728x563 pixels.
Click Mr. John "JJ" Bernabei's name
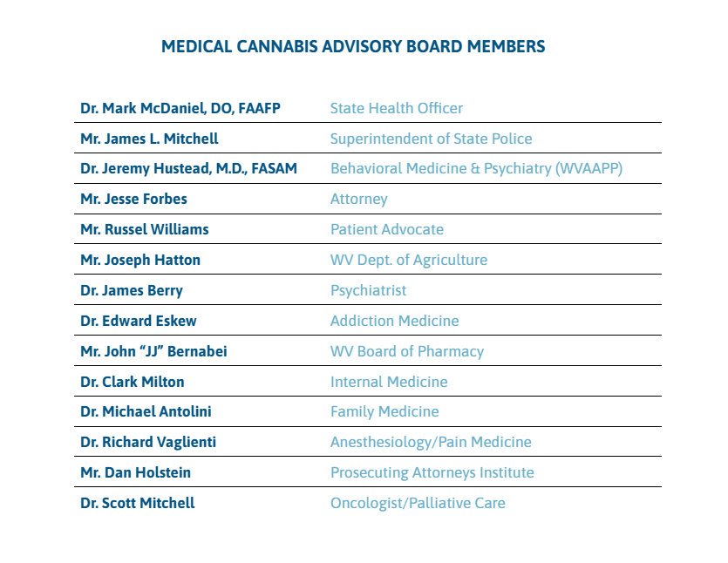(153, 351)
